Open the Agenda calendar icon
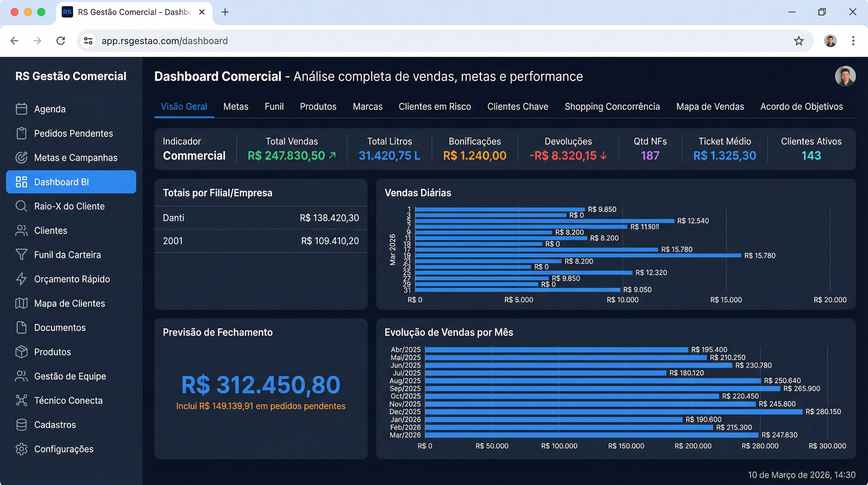Viewport: 868px width, 485px height. tap(21, 109)
